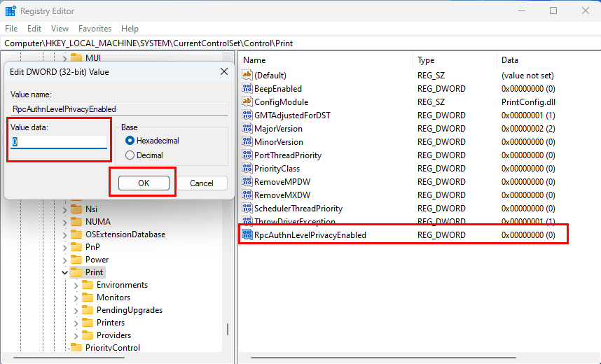Click the Value name field
The image size is (601, 364).
(x=119, y=109)
